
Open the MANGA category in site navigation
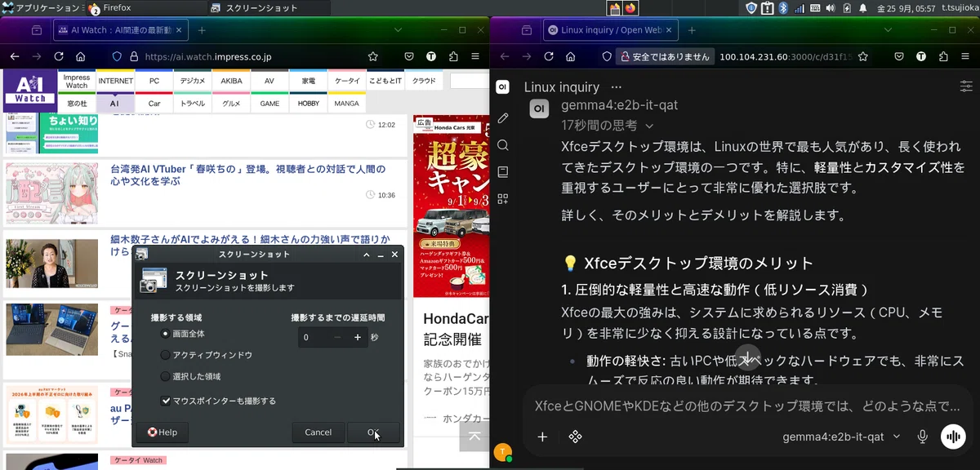click(x=346, y=104)
